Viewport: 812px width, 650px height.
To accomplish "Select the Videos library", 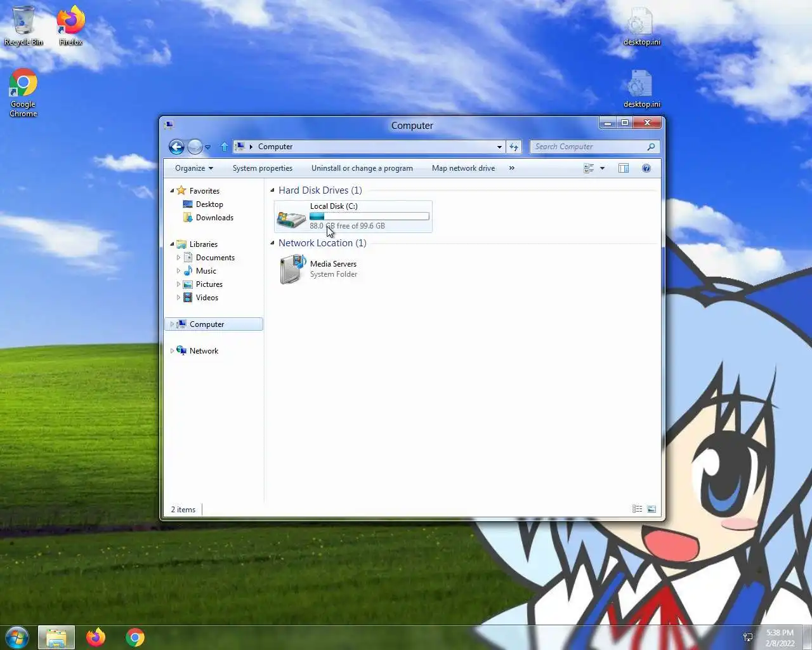I will (x=207, y=298).
